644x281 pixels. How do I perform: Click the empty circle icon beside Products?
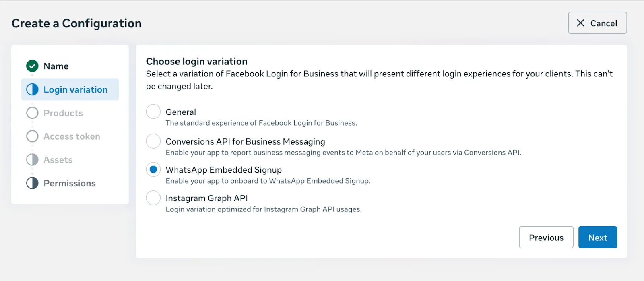32,113
